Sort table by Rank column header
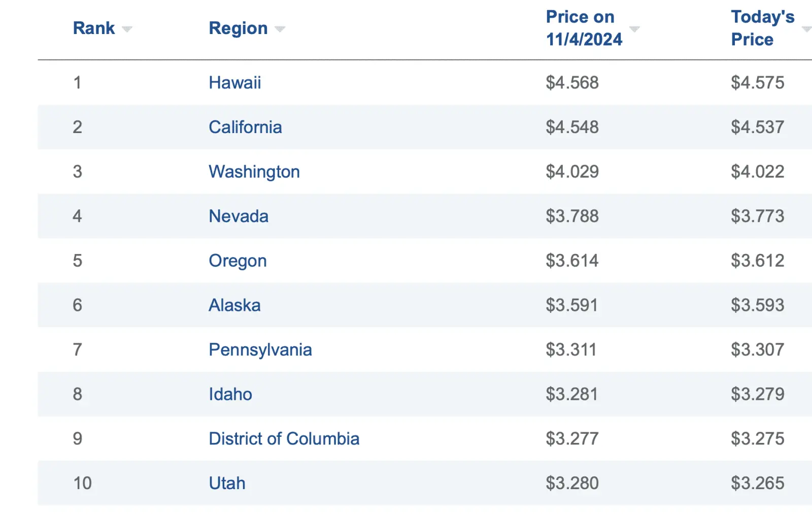 tap(94, 28)
